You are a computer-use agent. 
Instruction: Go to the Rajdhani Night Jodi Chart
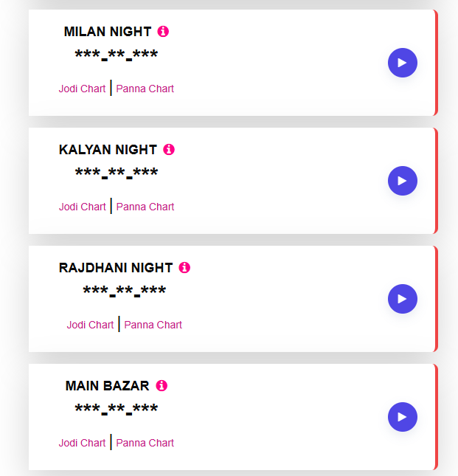click(x=91, y=325)
